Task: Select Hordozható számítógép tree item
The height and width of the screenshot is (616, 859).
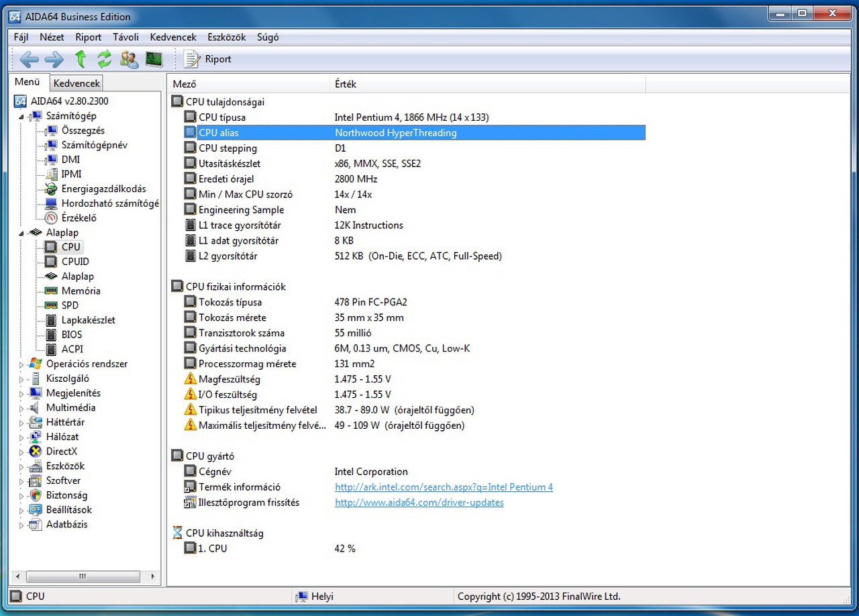Action: [110, 203]
